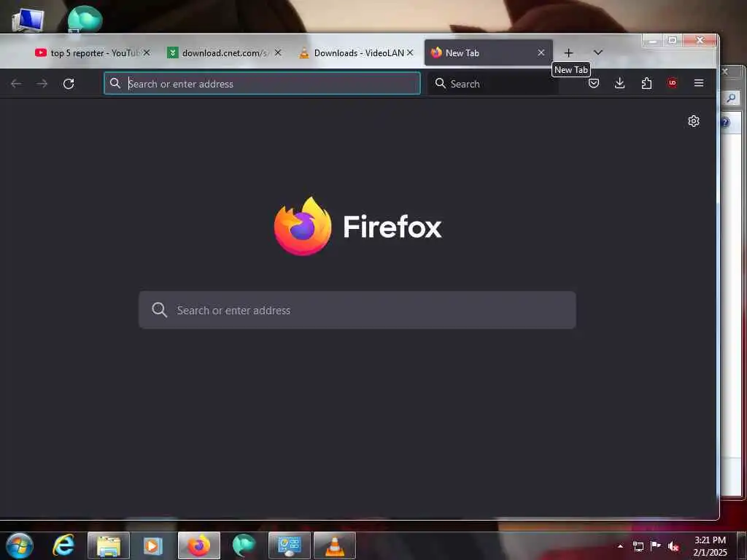Go back to previous page

point(16,84)
